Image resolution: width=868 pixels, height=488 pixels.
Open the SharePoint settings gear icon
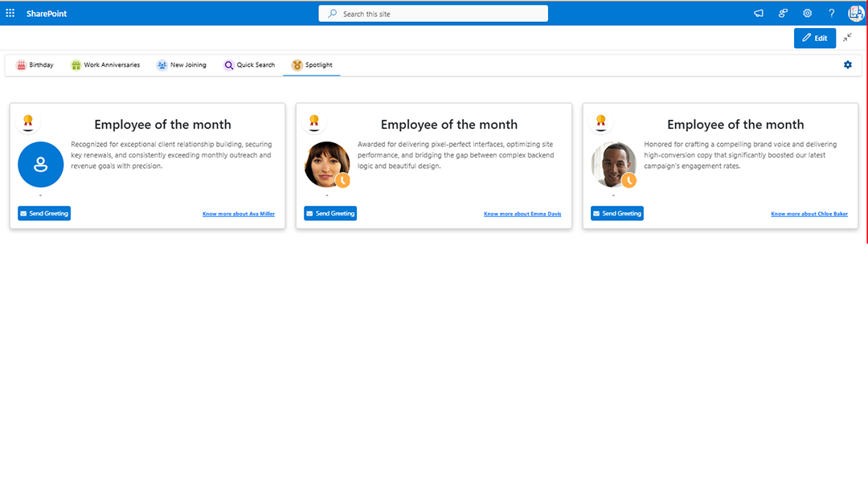[807, 13]
